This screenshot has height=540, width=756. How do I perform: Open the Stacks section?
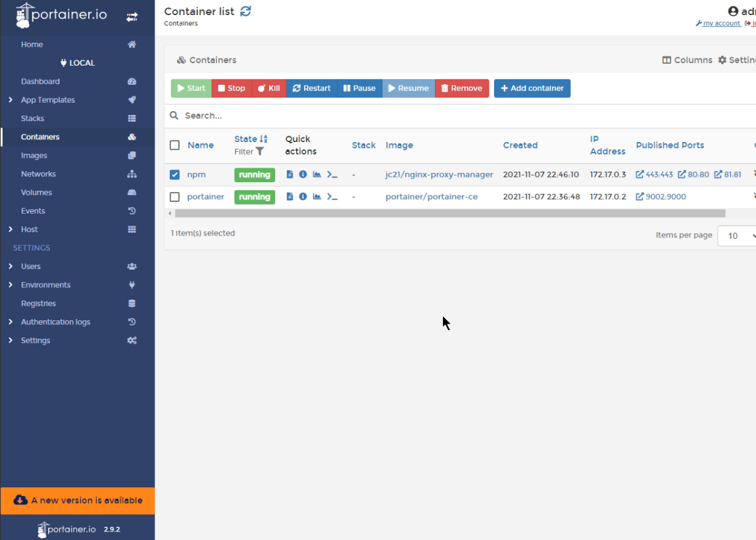34,118
